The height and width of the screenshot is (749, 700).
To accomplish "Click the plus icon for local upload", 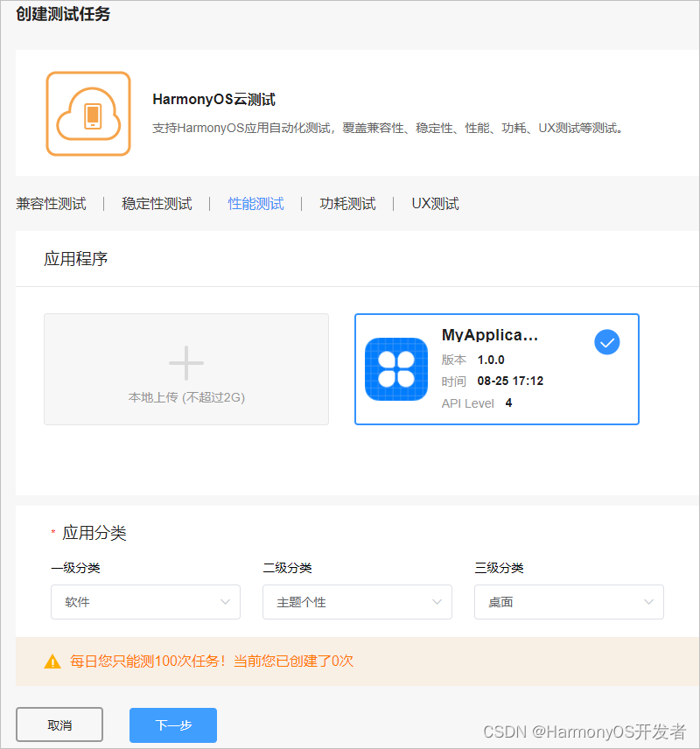I will point(186,363).
